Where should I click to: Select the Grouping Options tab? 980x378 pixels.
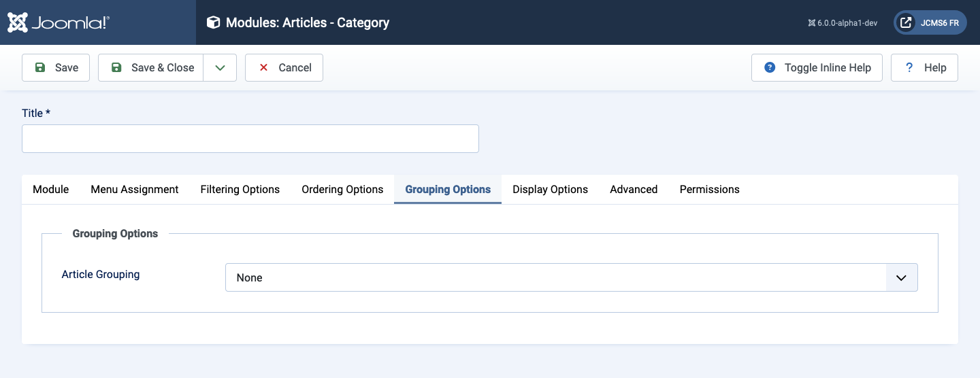coord(448,189)
